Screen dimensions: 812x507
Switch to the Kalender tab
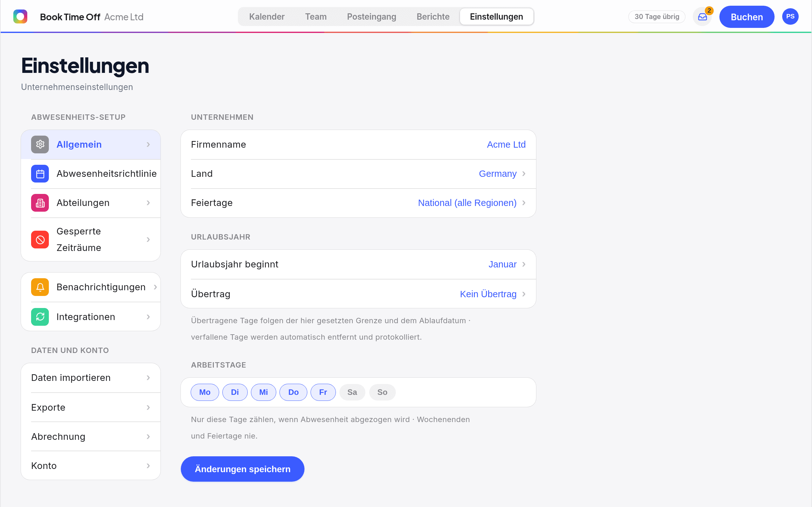pyautogui.click(x=267, y=16)
